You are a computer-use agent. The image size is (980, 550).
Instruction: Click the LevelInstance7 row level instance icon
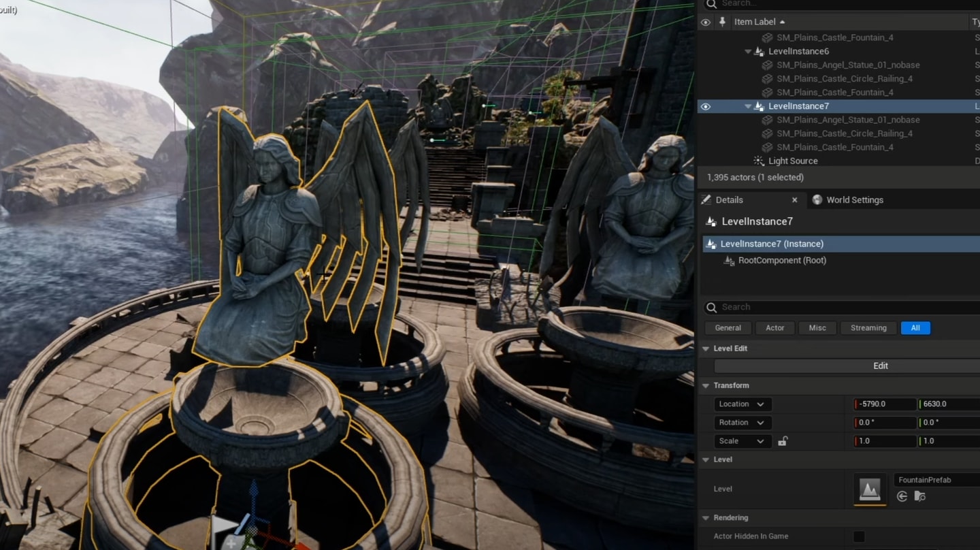(x=759, y=106)
